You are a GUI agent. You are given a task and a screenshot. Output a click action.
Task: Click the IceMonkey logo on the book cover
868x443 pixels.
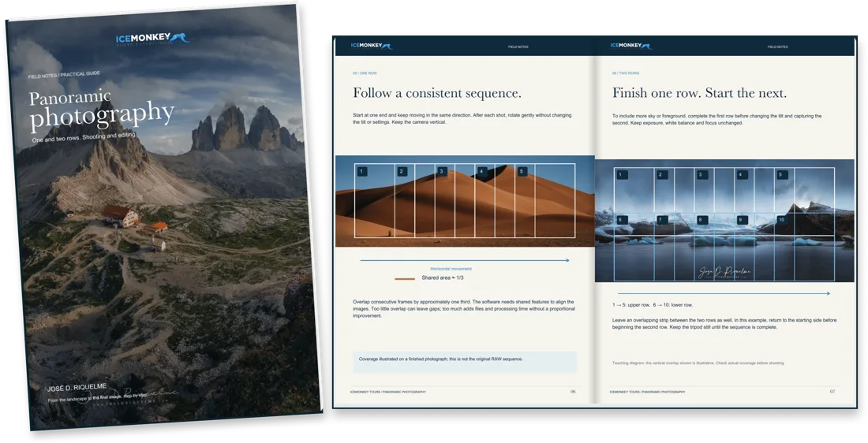[153, 39]
